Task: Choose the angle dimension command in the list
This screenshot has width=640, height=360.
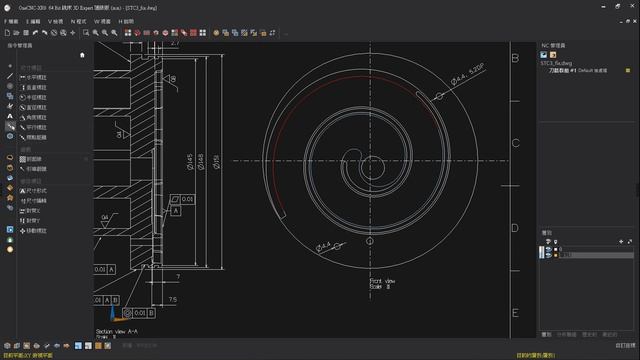Action: point(33,118)
